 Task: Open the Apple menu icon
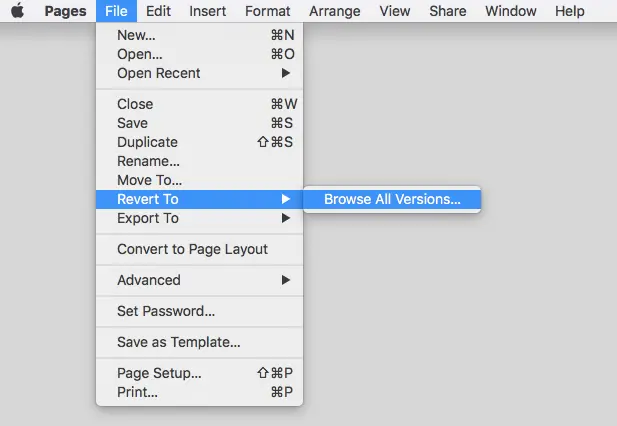tap(17, 11)
